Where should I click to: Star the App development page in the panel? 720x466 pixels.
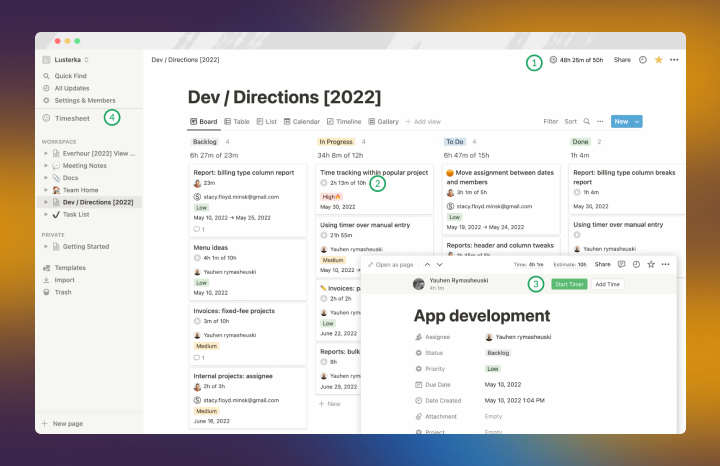[651, 264]
